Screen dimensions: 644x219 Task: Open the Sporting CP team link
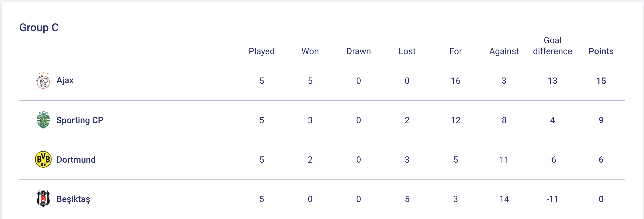[80, 120]
